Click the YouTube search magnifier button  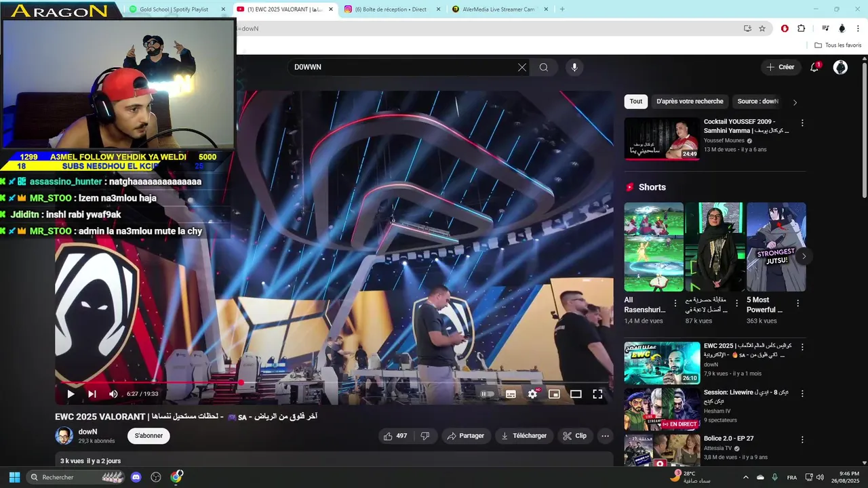544,67
